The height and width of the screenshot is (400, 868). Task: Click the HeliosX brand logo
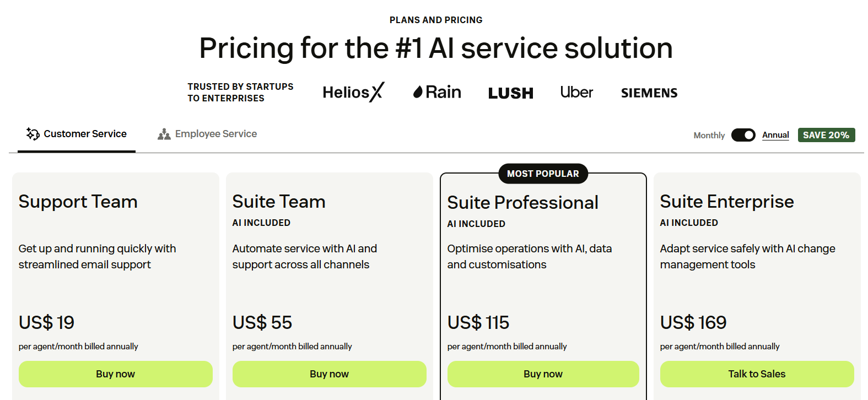pos(353,92)
